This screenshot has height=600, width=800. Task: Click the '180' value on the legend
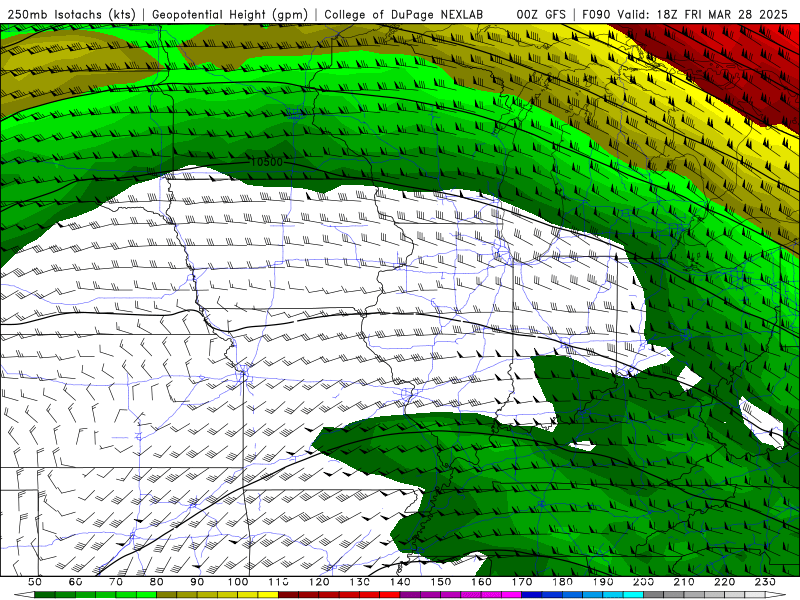pyautogui.click(x=562, y=582)
